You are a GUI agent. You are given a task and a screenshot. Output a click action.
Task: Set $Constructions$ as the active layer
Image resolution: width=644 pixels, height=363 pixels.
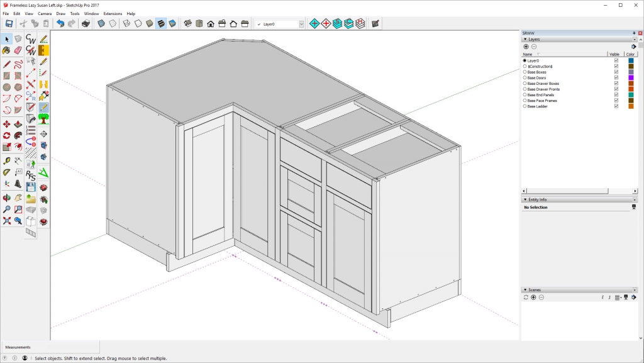click(x=525, y=66)
